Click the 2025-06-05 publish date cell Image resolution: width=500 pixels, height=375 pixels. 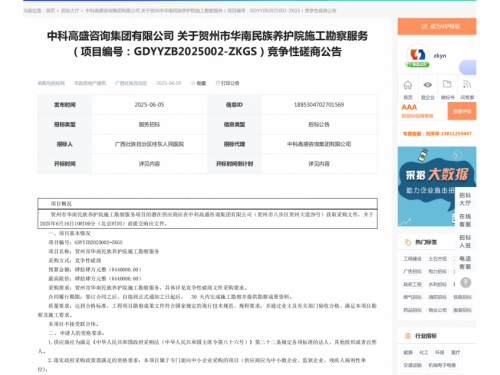point(149,105)
